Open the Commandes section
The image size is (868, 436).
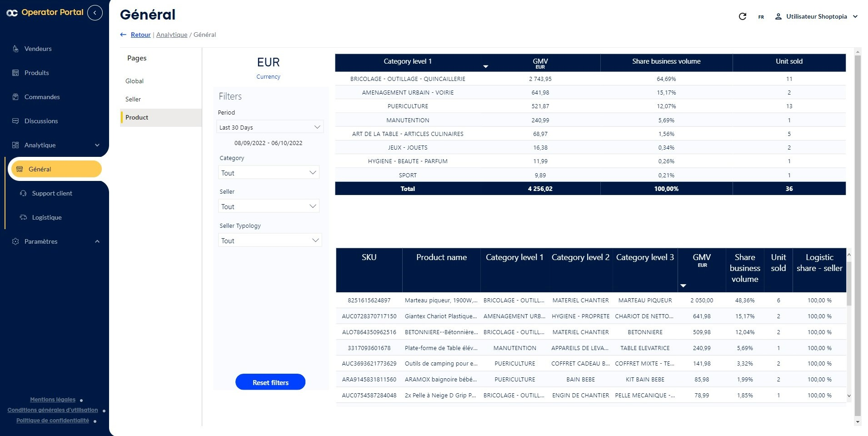point(42,97)
